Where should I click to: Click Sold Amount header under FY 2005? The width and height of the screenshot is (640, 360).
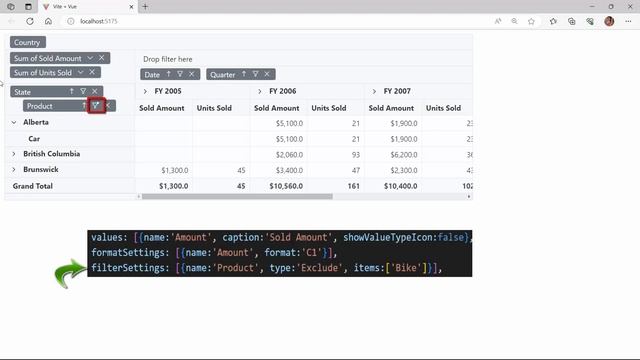point(162,108)
